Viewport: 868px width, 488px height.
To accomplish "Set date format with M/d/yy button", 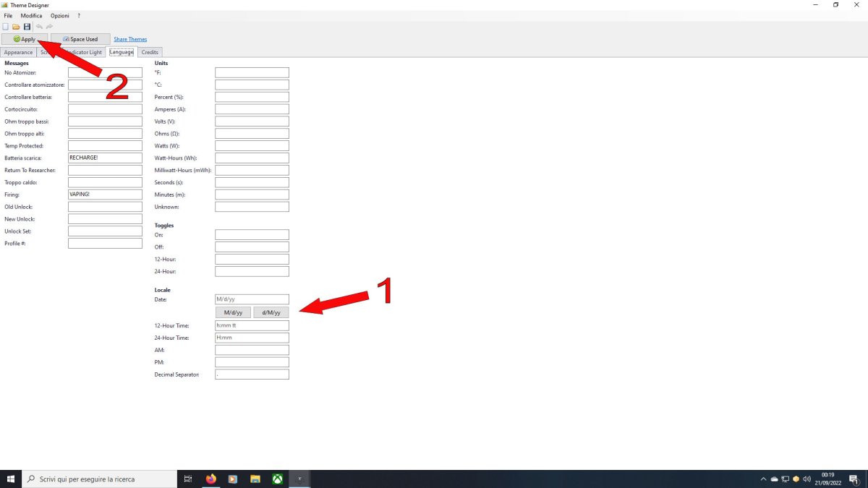I will click(233, 312).
